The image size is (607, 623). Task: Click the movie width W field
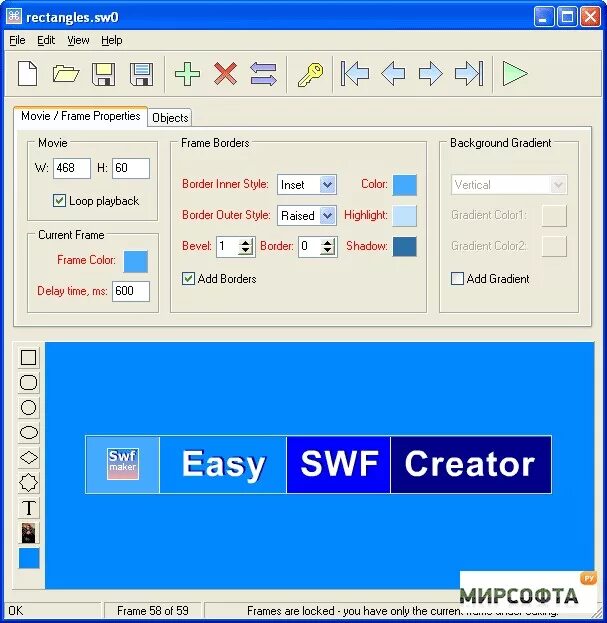click(x=72, y=168)
